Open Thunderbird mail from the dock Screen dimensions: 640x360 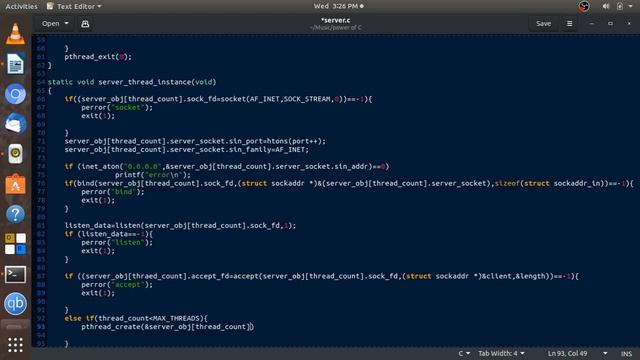tap(15, 124)
